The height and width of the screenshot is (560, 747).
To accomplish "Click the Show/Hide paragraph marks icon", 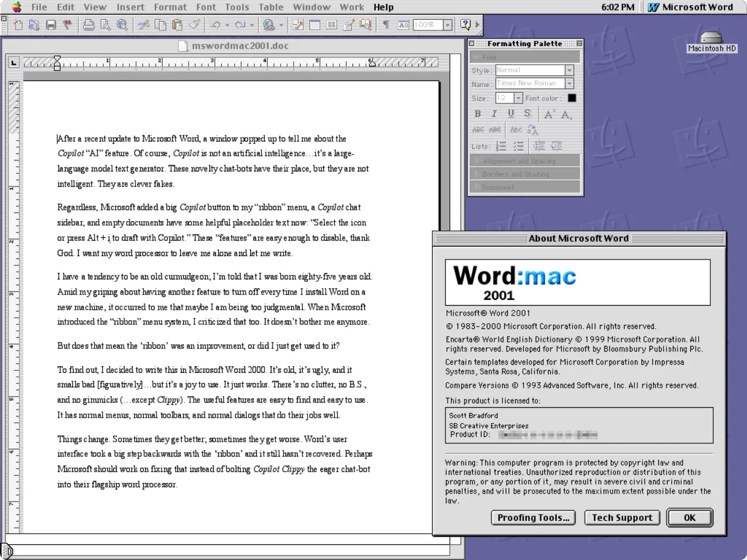I will (x=386, y=25).
